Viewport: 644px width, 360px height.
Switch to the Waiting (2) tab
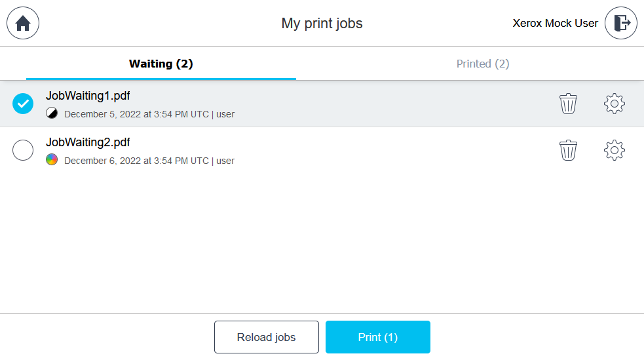[x=161, y=64]
